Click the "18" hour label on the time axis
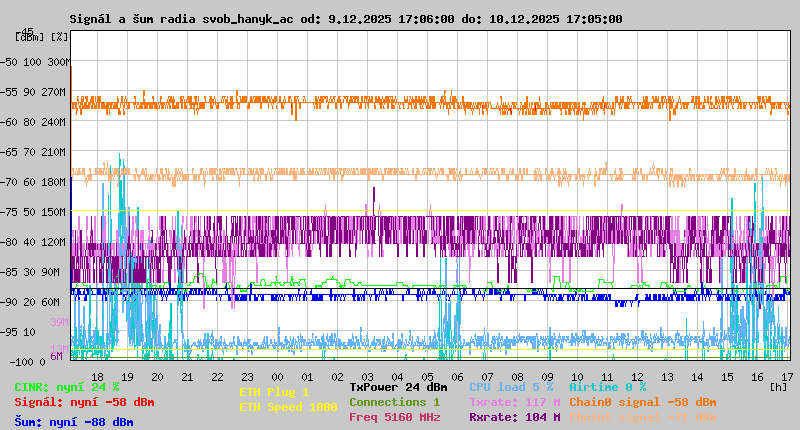Image resolution: width=800 pixels, height=430 pixels. click(97, 377)
